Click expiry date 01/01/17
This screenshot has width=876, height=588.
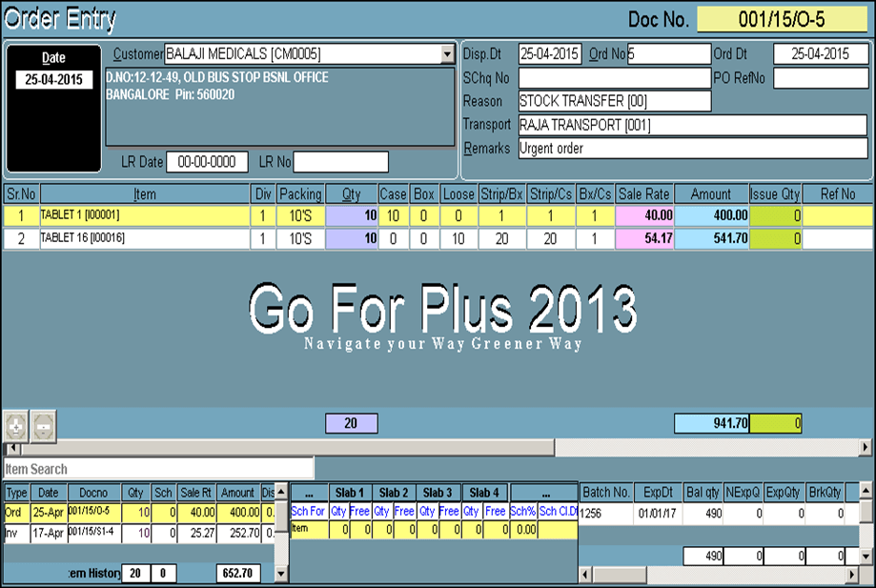pyautogui.click(x=658, y=513)
